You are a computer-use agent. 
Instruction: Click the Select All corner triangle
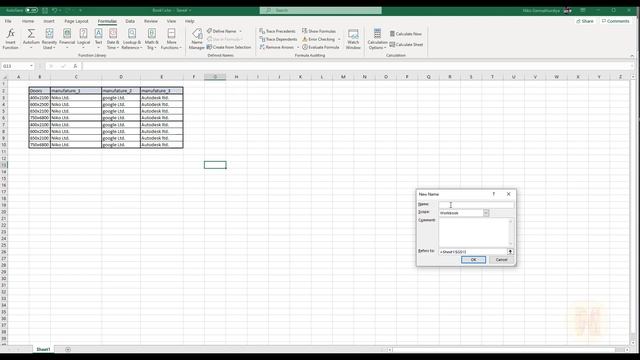[4, 77]
